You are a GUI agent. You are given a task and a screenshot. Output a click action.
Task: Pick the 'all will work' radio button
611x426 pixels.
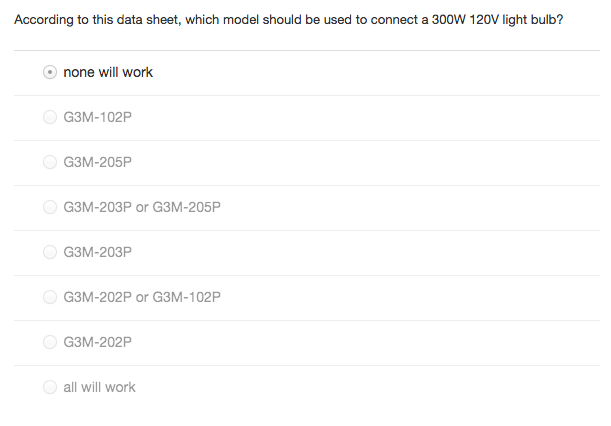[50, 388]
